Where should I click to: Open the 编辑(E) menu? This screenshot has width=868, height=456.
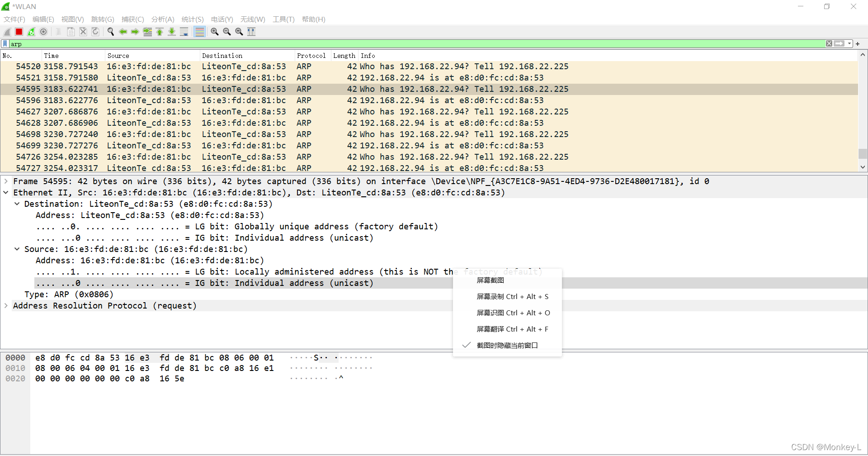[x=43, y=19]
